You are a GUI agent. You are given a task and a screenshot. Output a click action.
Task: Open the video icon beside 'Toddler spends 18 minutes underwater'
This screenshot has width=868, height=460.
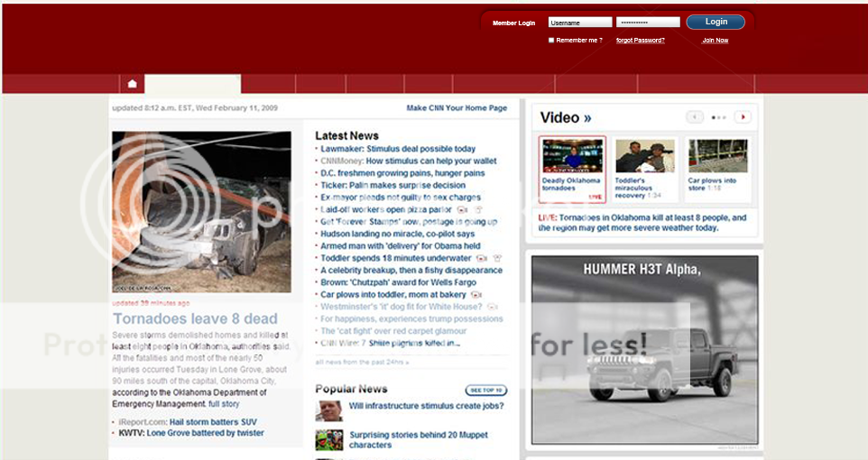point(482,259)
